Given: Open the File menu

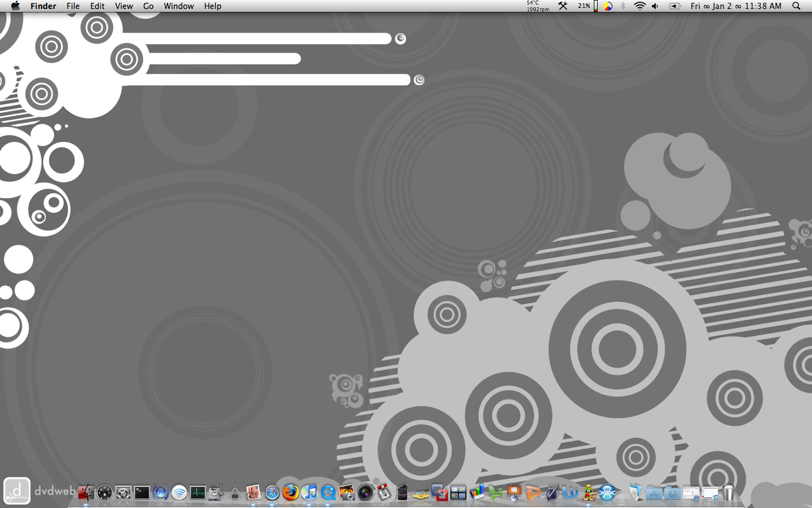Looking at the screenshot, I should pyautogui.click(x=73, y=6).
